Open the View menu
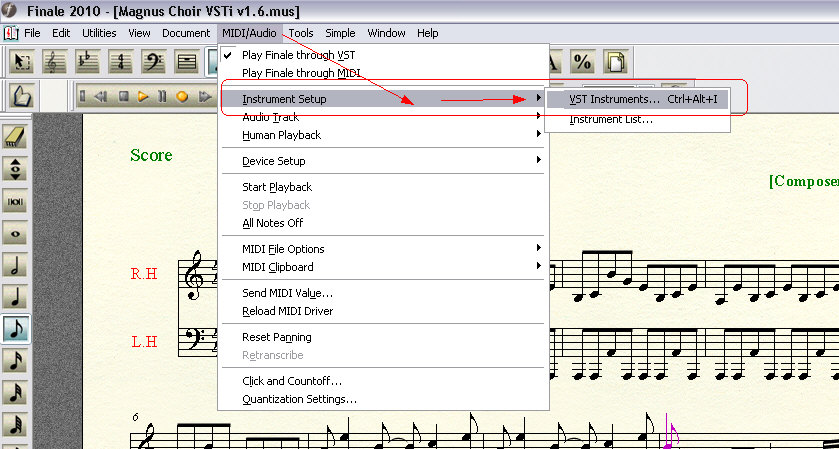 point(139,33)
